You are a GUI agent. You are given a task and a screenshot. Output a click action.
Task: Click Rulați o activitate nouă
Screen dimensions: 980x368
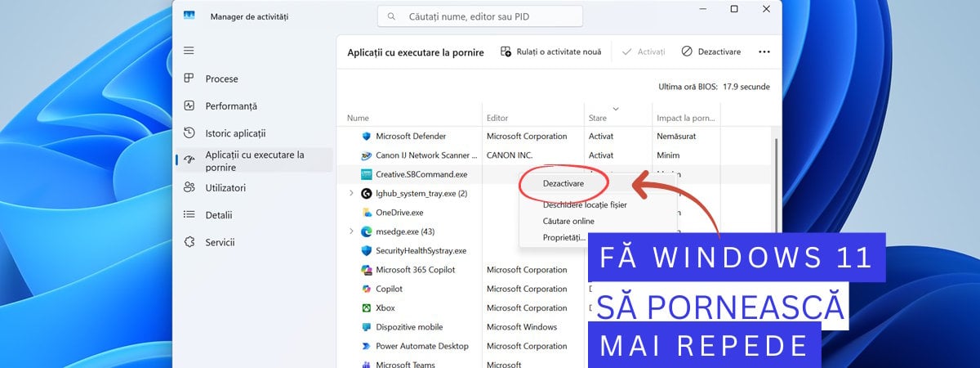click(x=551, y=52)
